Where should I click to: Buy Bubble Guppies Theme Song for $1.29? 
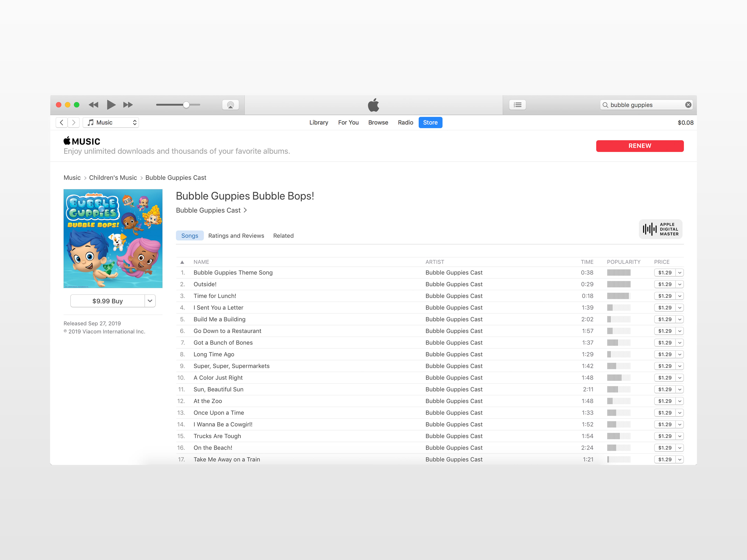coord(664,272)
